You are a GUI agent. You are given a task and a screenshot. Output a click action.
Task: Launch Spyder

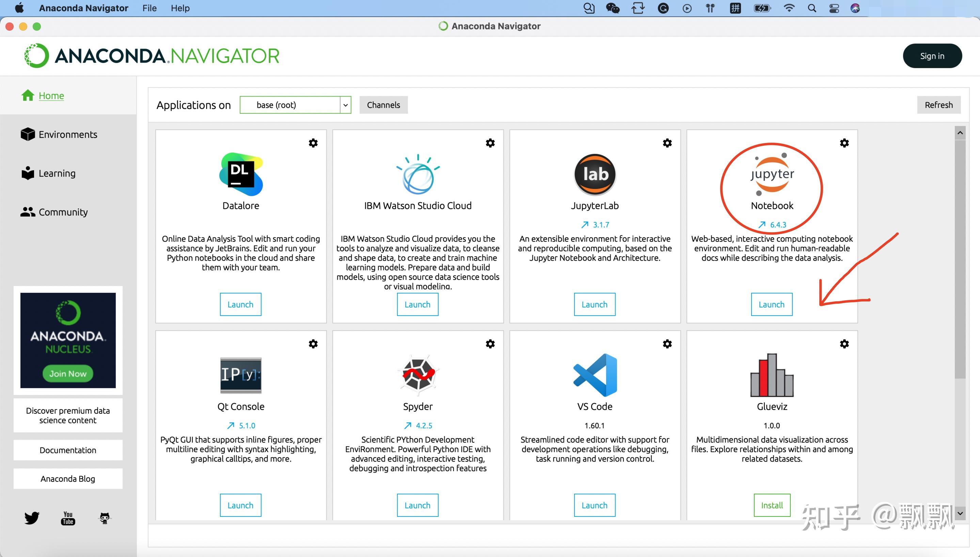418,505
